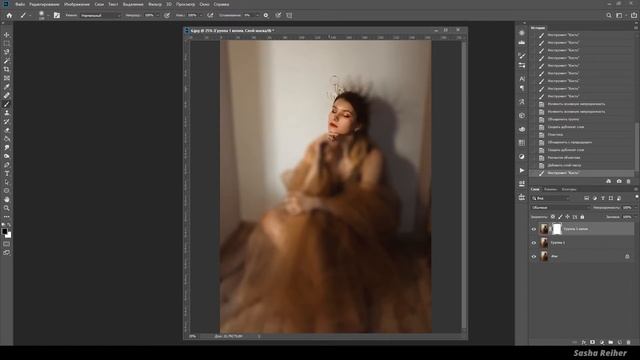
Task: Select the Dodge tool
Action: point(7,156)
